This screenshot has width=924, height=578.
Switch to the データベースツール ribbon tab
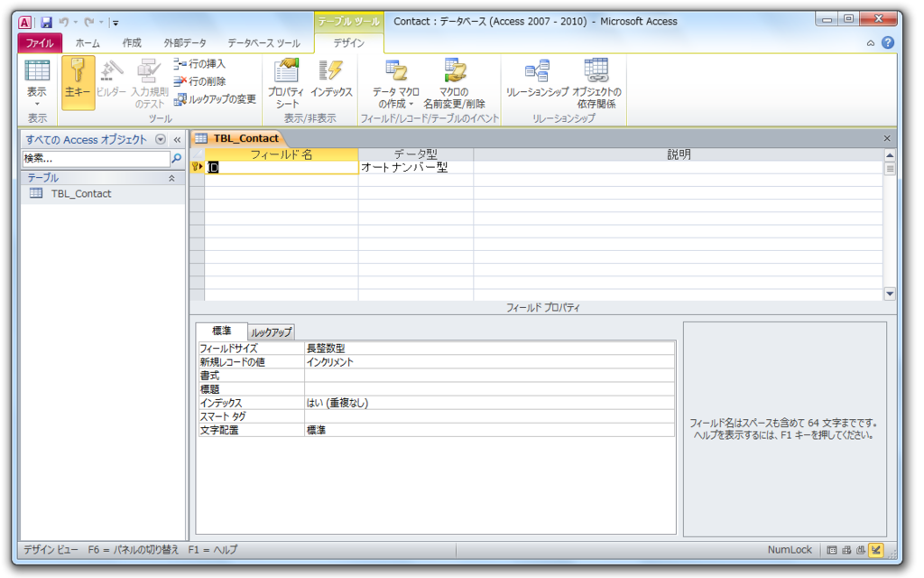pos(263,43)
